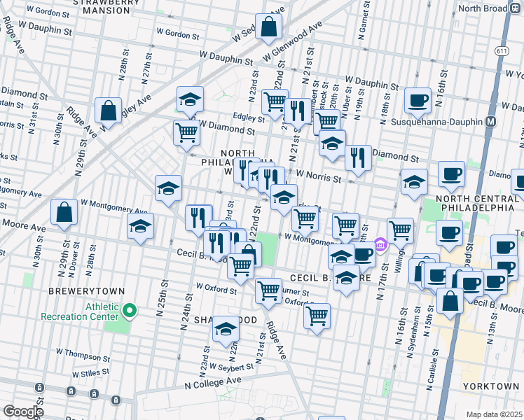Click the rightmost trolley stop icon at the bottom left
The image size is (524, 420).
(116, 399)
